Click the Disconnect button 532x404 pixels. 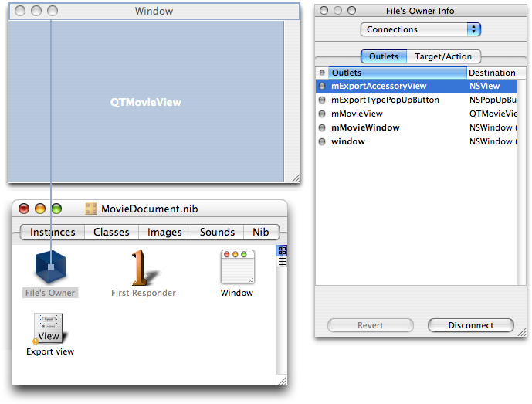click(x=471, y=325)
